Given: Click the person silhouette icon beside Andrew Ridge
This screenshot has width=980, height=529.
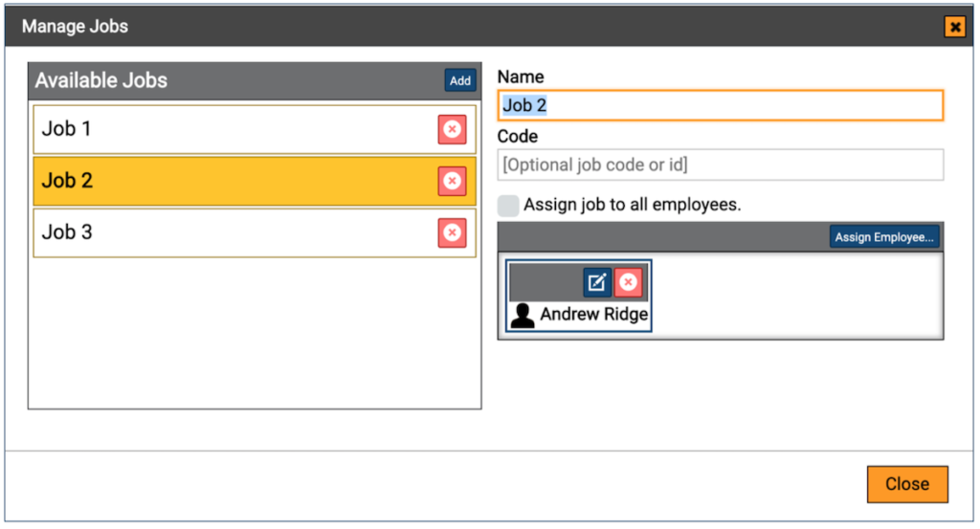Looking at the screenshot, I should (x=523, y=315).
